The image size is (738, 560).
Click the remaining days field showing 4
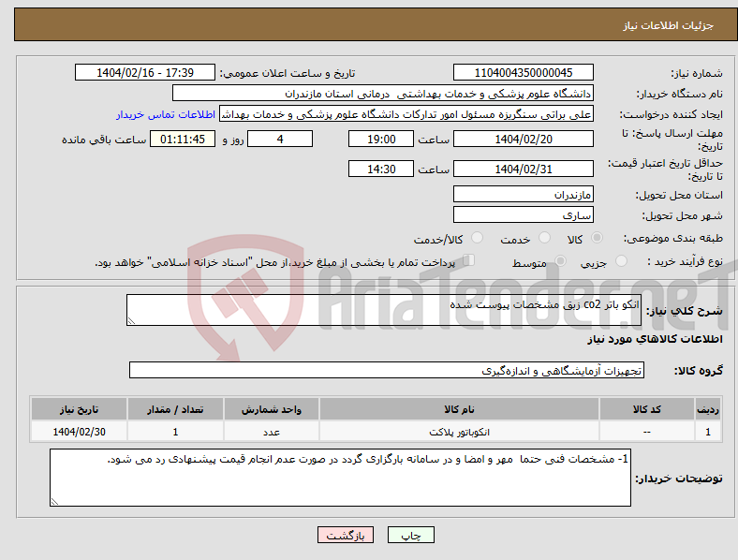pyautogui.click(x=280, y=139)
